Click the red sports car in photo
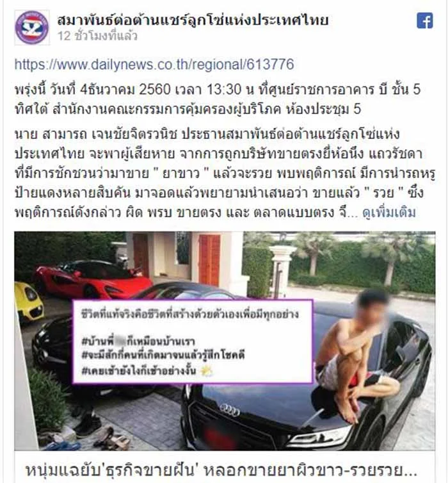The image size is (448, 483). pos(92,279)
